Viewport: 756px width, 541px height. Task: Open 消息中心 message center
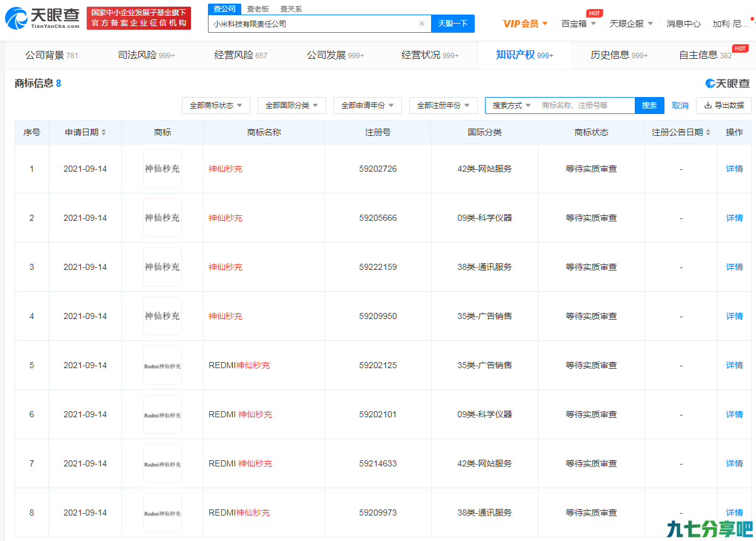tap(683, 24)
